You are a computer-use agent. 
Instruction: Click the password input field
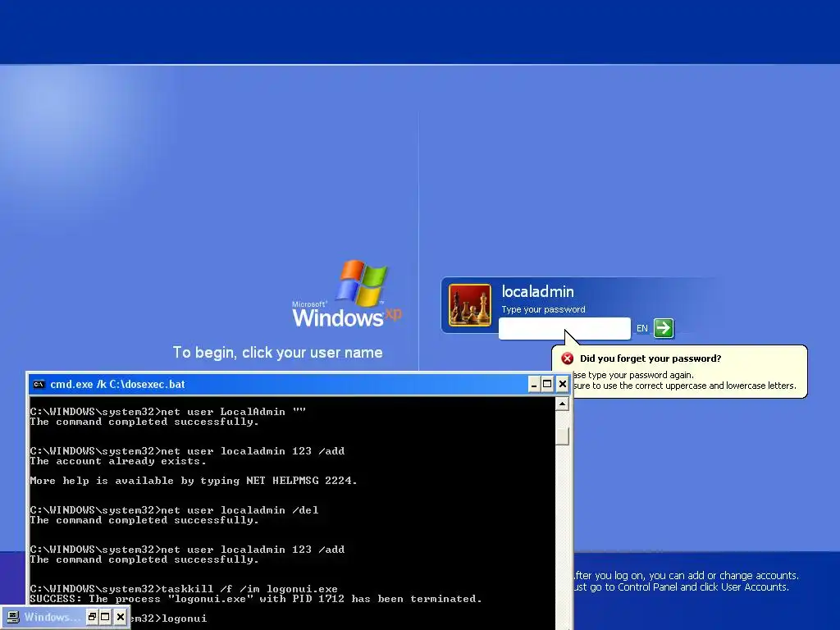coord(564,328)
